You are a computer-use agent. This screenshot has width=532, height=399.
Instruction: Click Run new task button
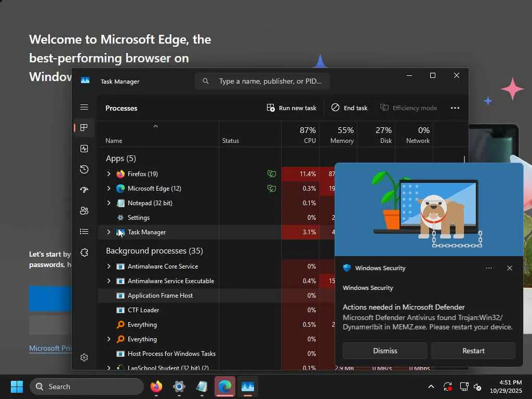pyautogui.click(x=292, y=108)
